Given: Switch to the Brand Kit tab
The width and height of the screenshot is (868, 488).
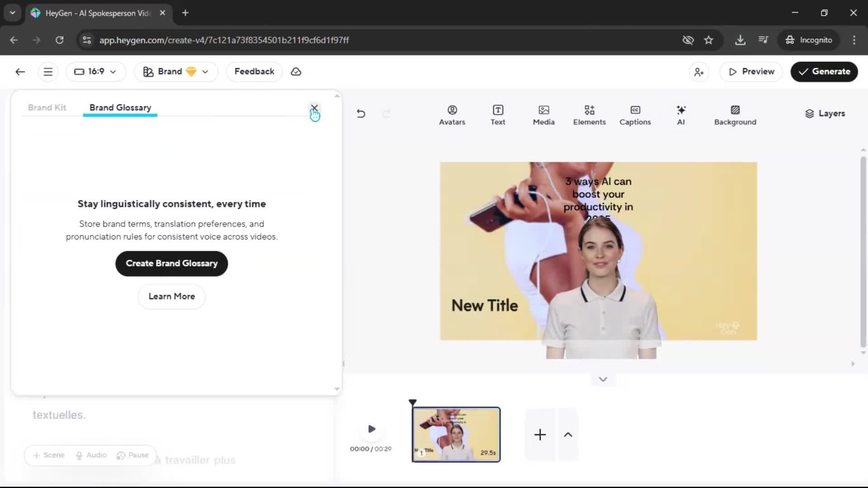Looking at the screenshot, I should coord(47,108).
